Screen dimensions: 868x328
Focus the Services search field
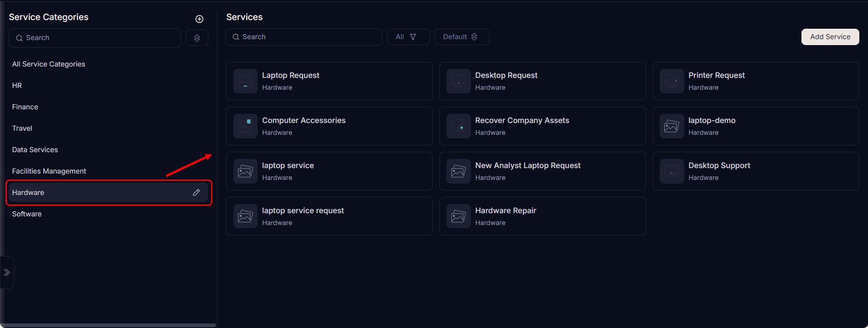point(304,37)
